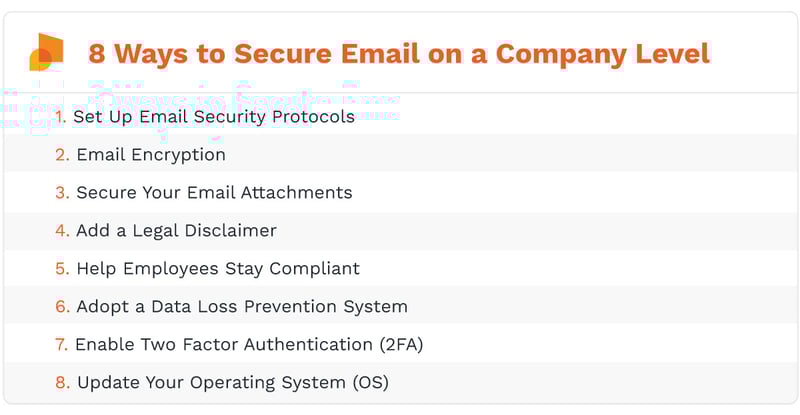
Task: Click 'Add a Legal Disclaimer' item
Action: 176,231
